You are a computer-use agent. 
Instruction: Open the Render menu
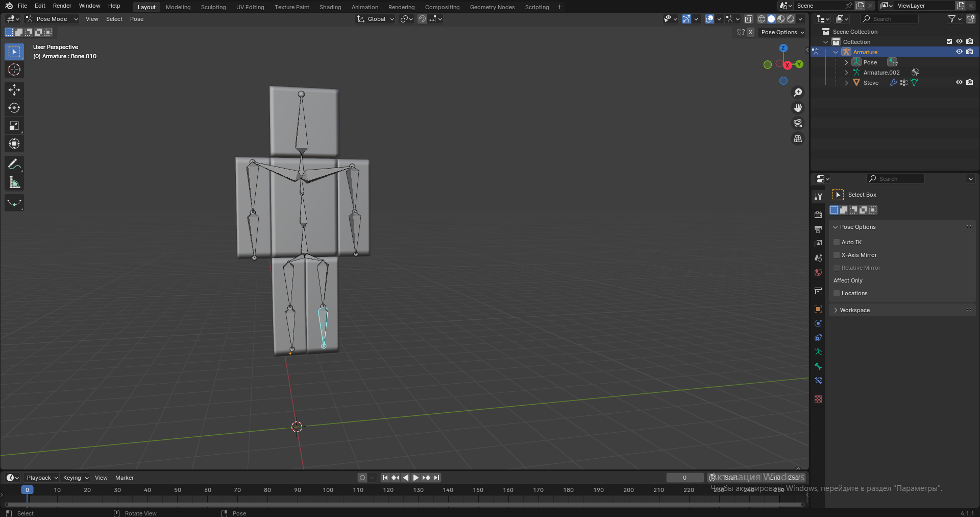tap(62, 6)
